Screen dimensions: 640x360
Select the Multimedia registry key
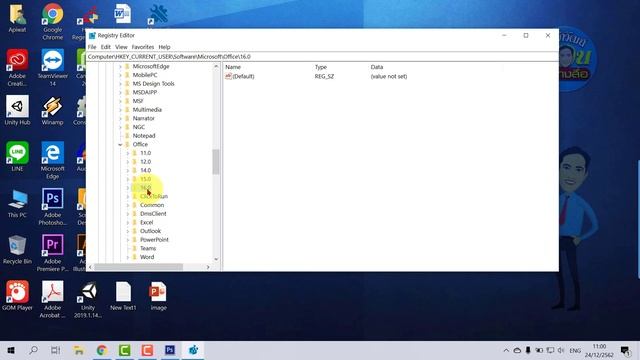click(x=147, y=109)
